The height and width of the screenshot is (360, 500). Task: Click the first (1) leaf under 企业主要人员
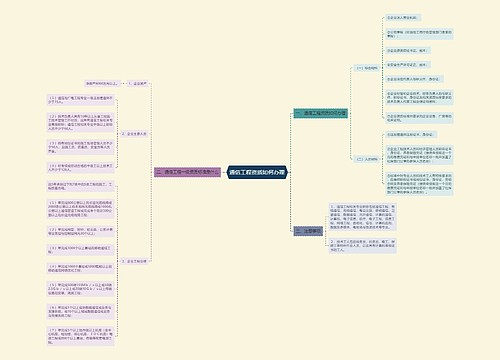[81, 100]
